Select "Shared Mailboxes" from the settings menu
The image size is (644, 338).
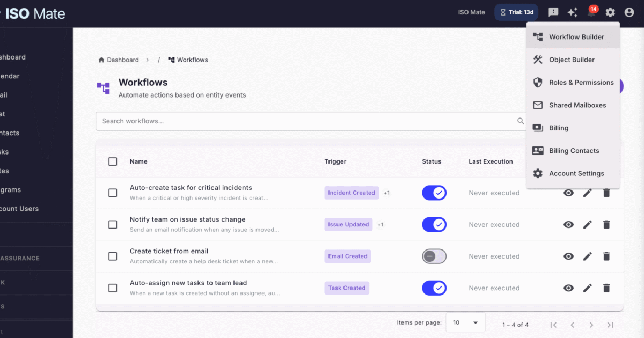577,105
